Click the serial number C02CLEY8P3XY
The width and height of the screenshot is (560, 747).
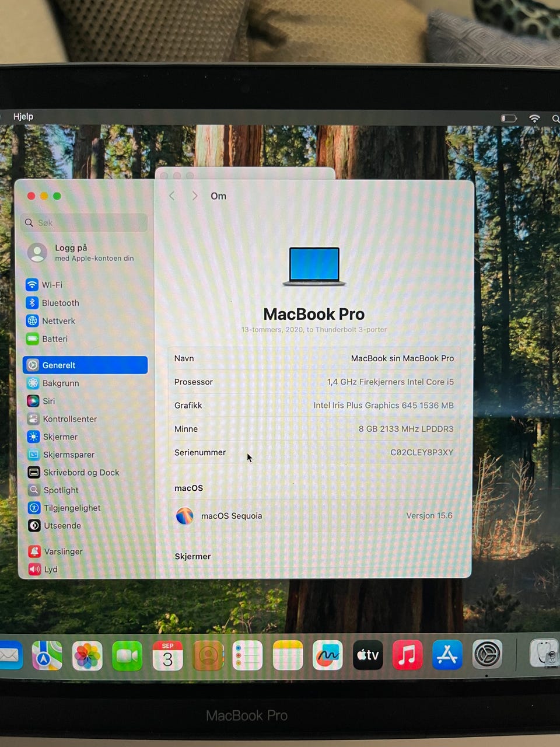tap(422, 452)
